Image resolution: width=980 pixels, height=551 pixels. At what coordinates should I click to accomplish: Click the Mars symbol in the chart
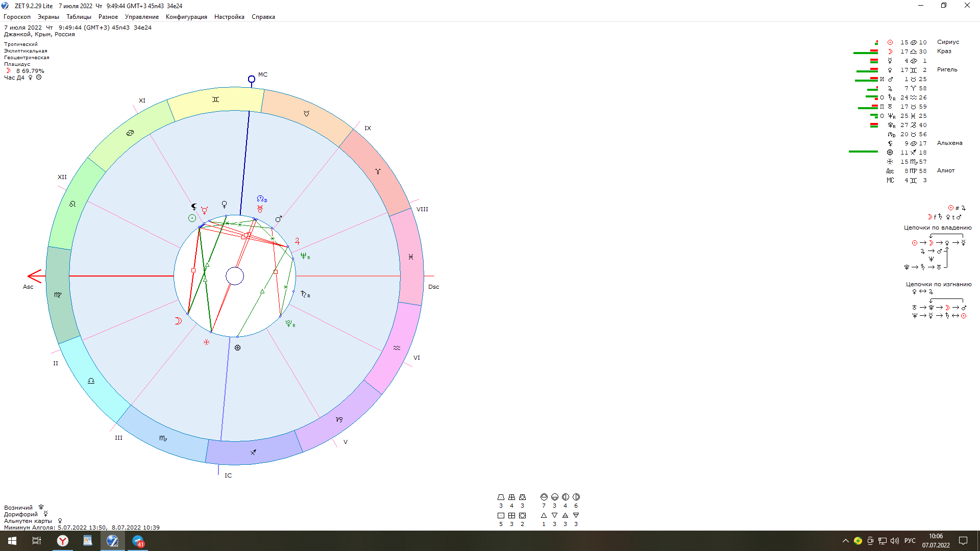click(279, 219)
